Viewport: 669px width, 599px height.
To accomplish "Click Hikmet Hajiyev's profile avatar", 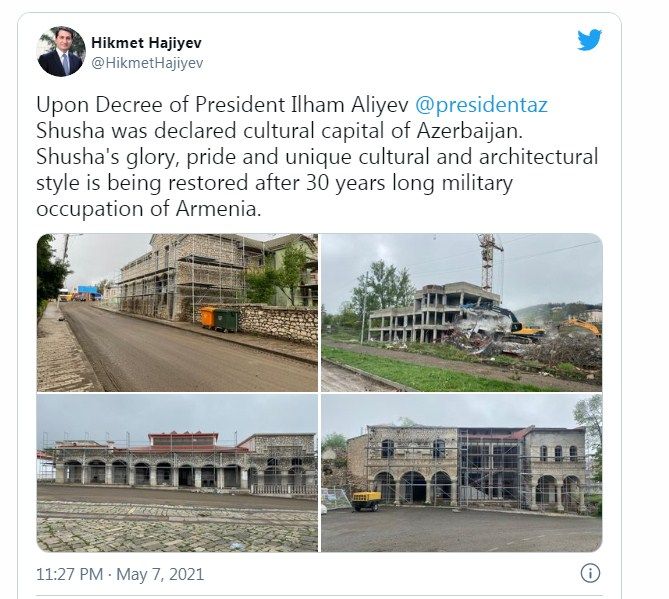I will (60, 52).
